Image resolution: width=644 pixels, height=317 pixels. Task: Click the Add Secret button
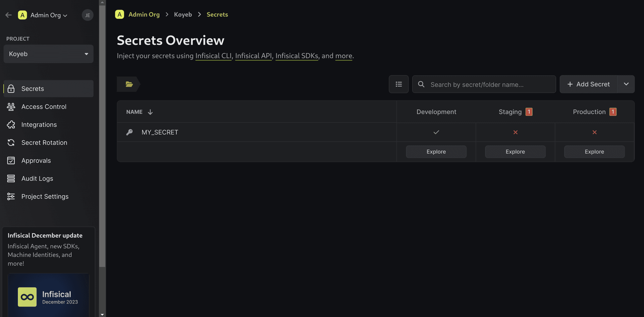tap(589, 84)
